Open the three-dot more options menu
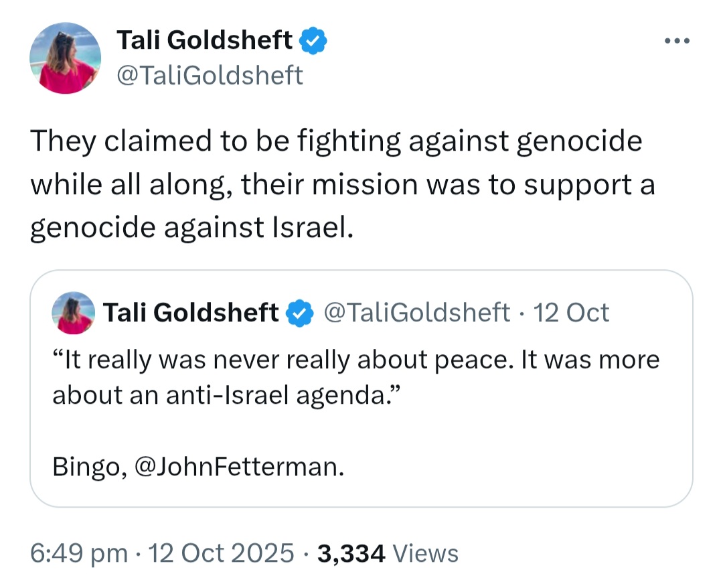 677,41
